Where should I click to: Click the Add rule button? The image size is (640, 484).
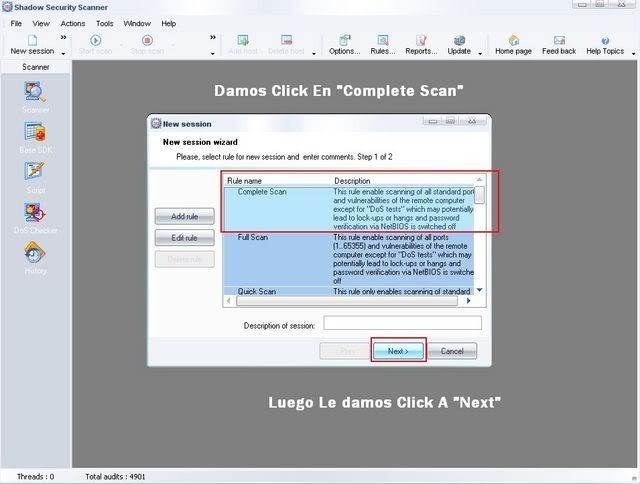tap(184, 216)
